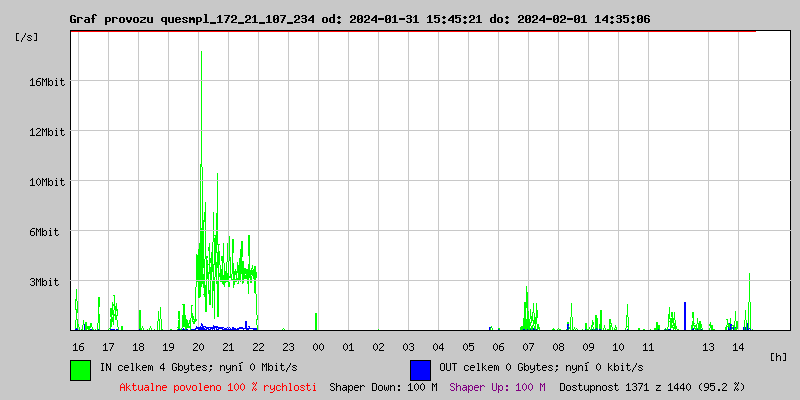Click the hour 07 x-axis marker

coord(528,347)
